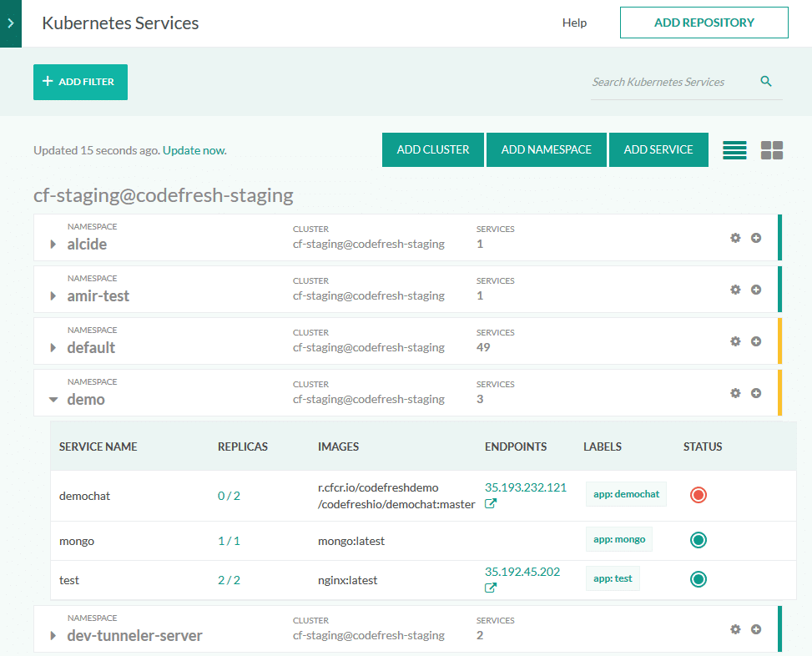
Task: Open external link for demochat endpoint
Action: point(491,504)
